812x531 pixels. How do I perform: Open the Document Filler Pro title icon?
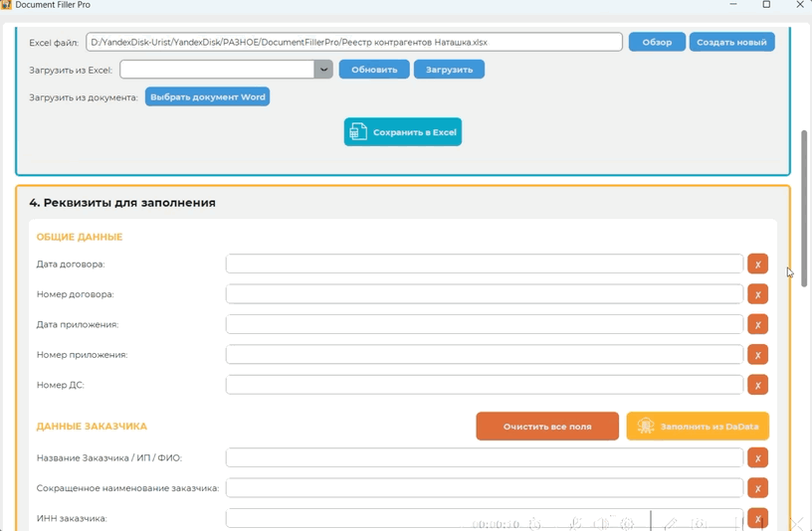coord(7,5)
